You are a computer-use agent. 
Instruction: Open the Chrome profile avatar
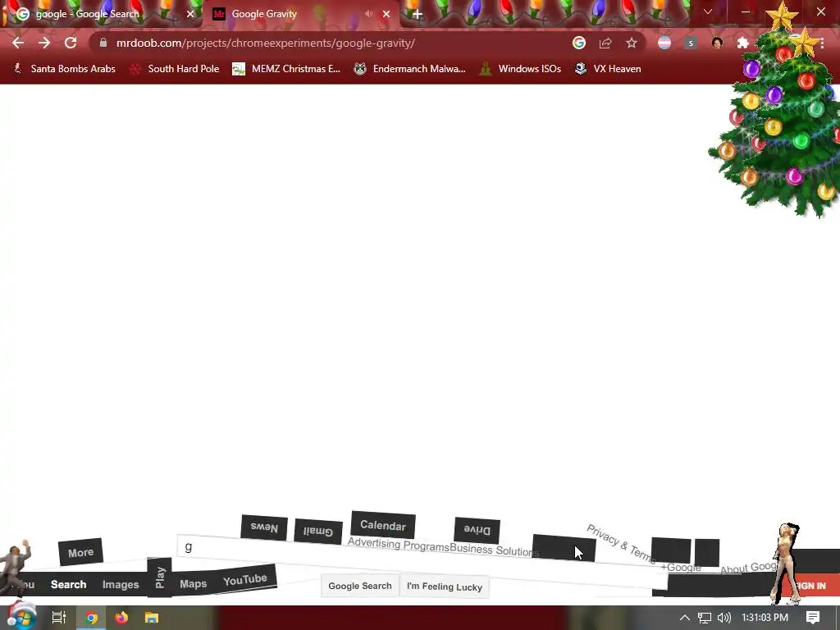717,43
